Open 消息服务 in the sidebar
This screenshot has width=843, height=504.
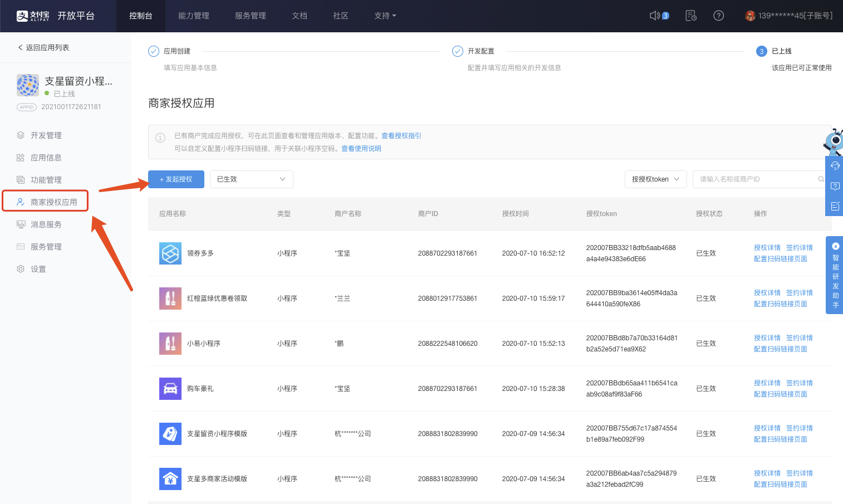click(x=46, y=224)
